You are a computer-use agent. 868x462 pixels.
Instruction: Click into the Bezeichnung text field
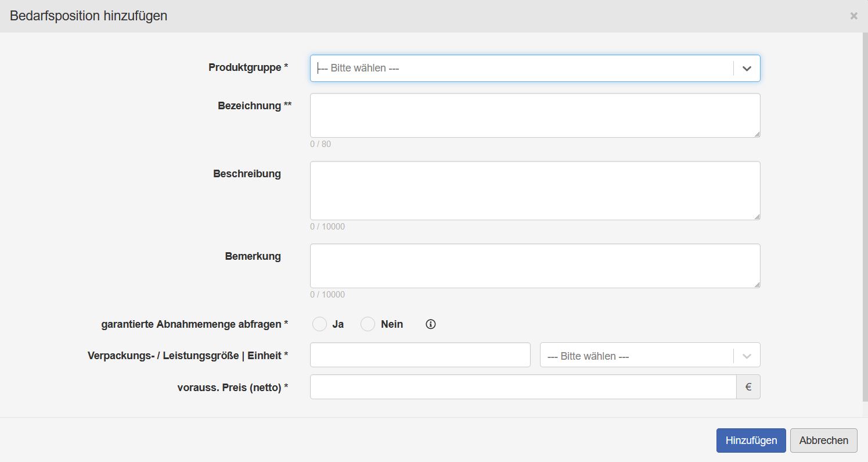pos(534,114)
